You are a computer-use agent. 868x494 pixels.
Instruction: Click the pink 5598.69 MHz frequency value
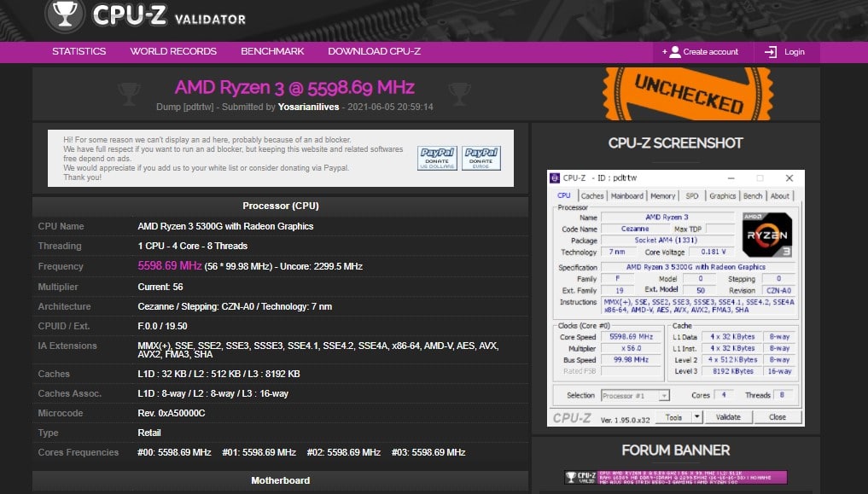[169, 266]
